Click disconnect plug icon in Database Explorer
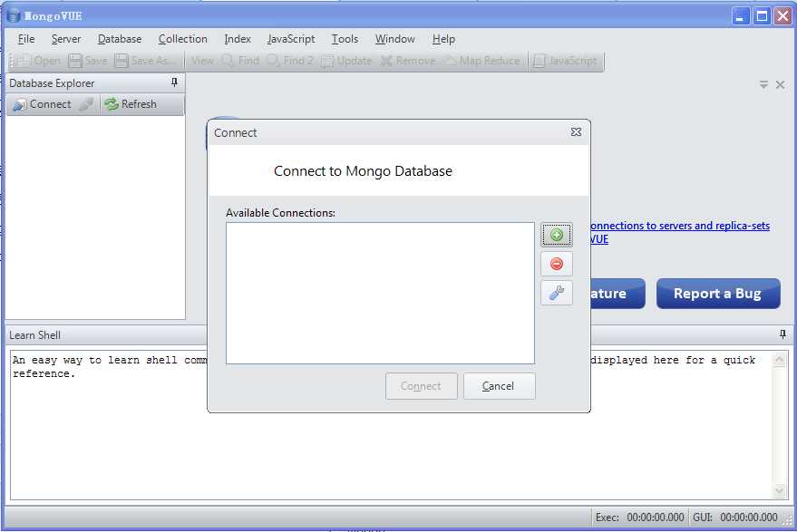Viewport: 797px width, 532px height. point(86,104)
